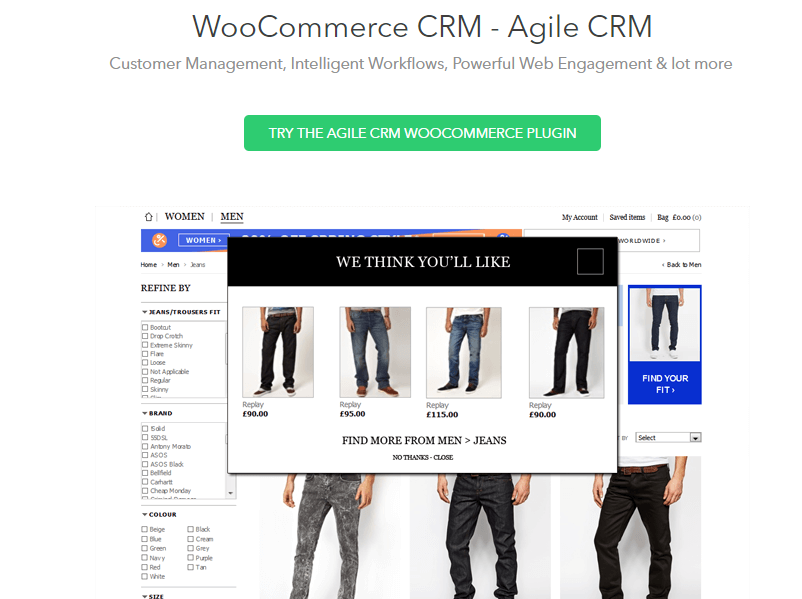The height and width of the screenshot is (599, 802).
Task: Click Find More From Men > Jeans
Action: click(x=424, y=440)
